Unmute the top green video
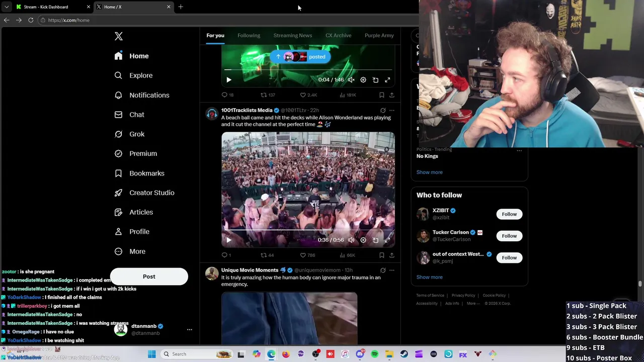The width and height of the screenshot is (644, 362). [x=351, y=80]
